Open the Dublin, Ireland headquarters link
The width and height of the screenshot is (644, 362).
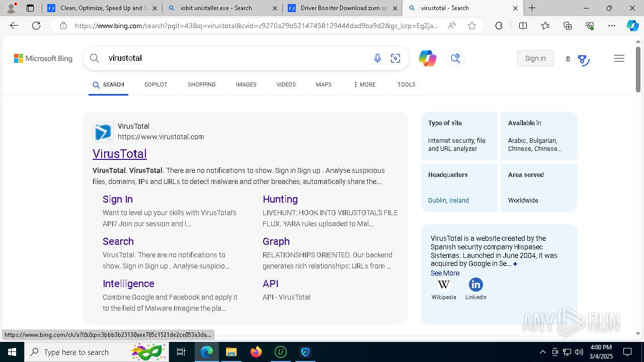click(x=448, y=200)
